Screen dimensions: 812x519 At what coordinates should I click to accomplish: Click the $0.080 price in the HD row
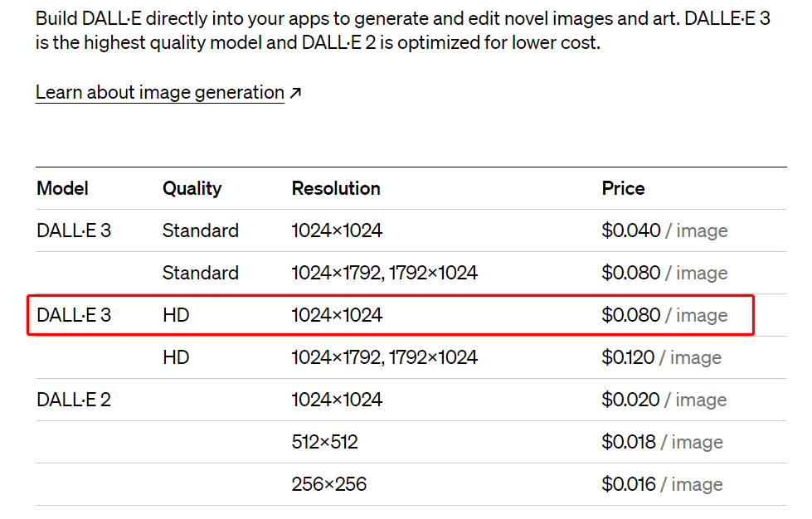point(664,315)
